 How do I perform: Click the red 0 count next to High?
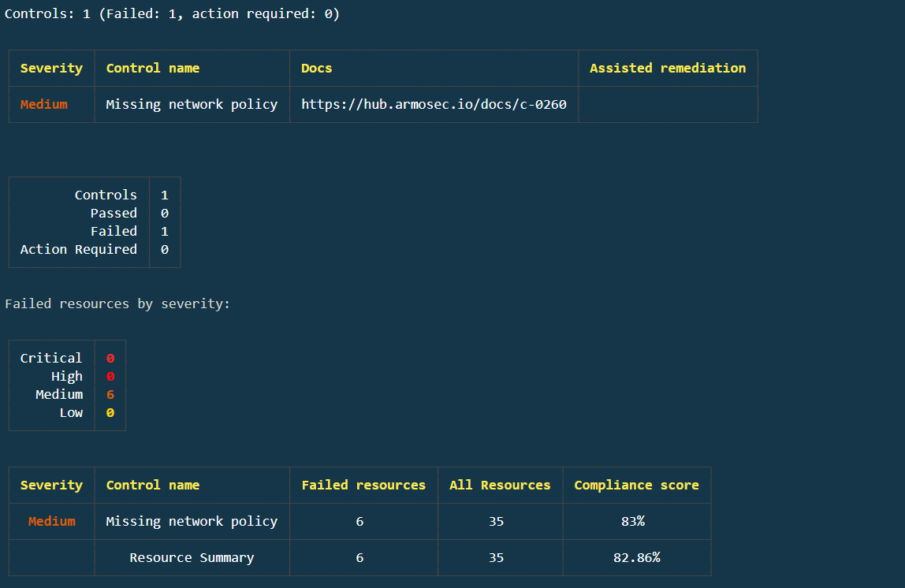click(x=110, y=376)
